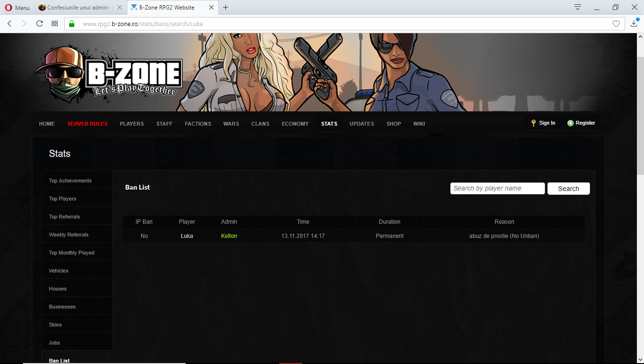Open SERVER RULES in navigation
The image size is (644, 364).
(87, 124)
